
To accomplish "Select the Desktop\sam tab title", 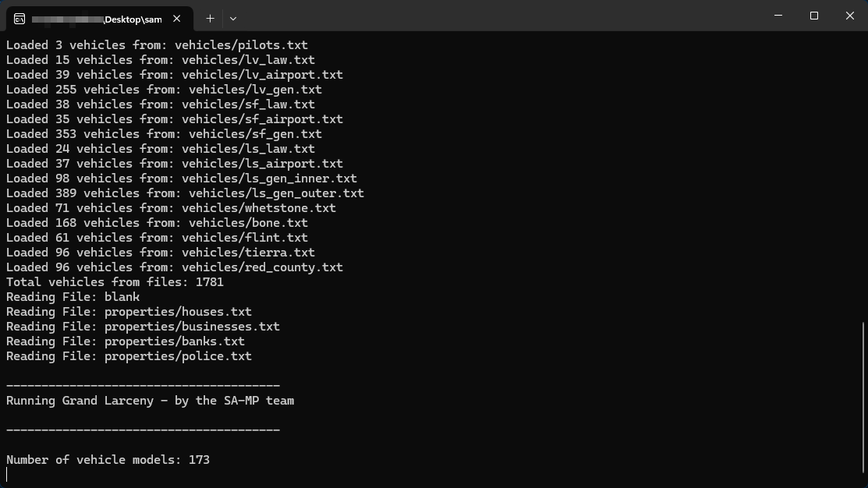I will [x=95, y=19].
